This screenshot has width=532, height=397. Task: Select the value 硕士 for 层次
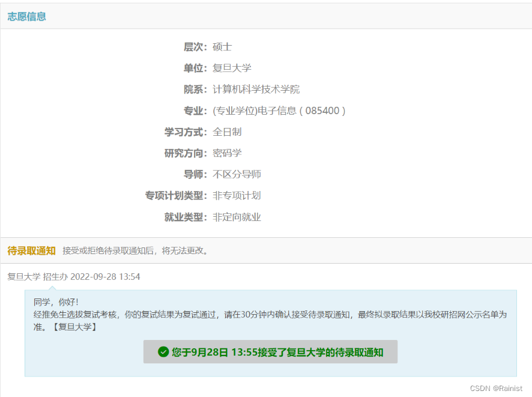pyautogui.click(x=222, y=47)
